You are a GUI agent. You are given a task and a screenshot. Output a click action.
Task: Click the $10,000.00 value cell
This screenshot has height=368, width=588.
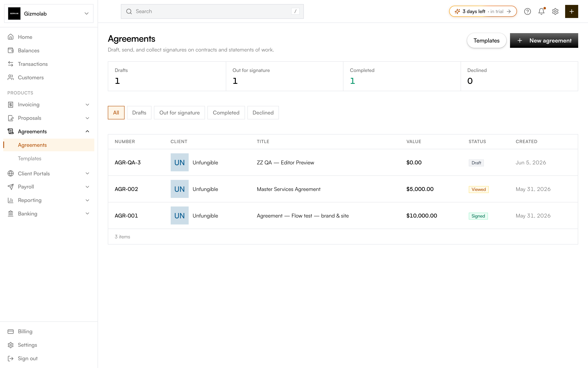(x=422, y=216)
